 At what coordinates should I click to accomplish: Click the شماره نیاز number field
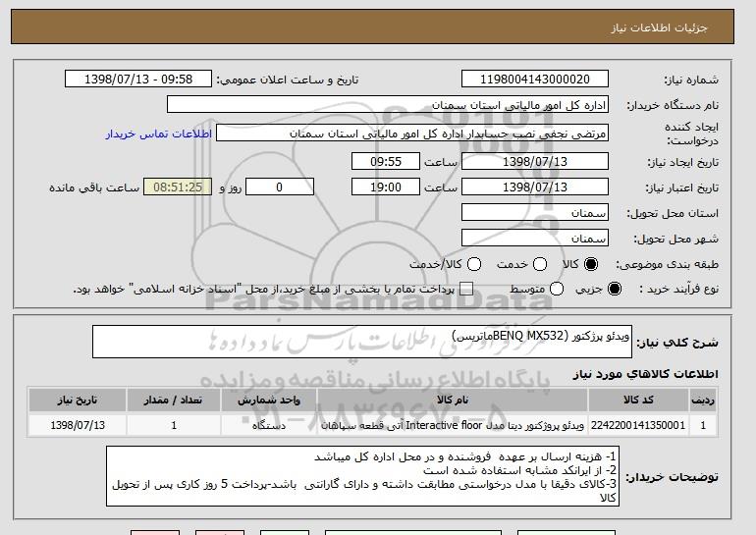[x=535, y=80]
